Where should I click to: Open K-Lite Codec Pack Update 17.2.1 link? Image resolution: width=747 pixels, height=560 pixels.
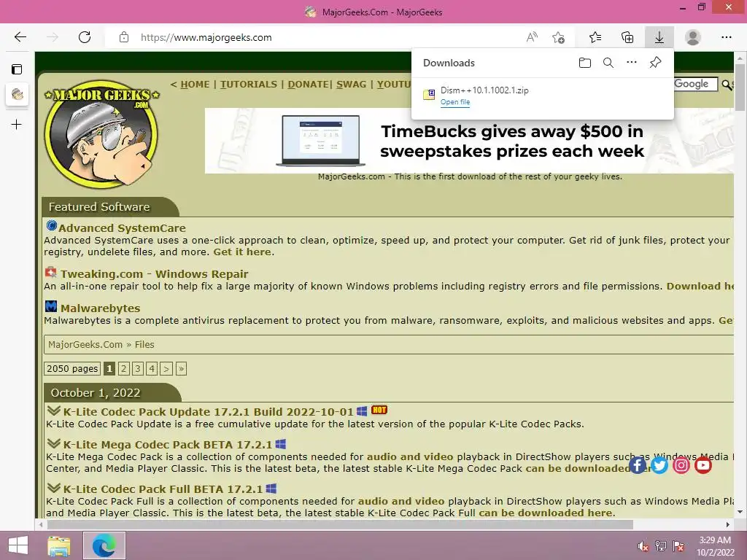pyautogui.click(x=208, y=412)
